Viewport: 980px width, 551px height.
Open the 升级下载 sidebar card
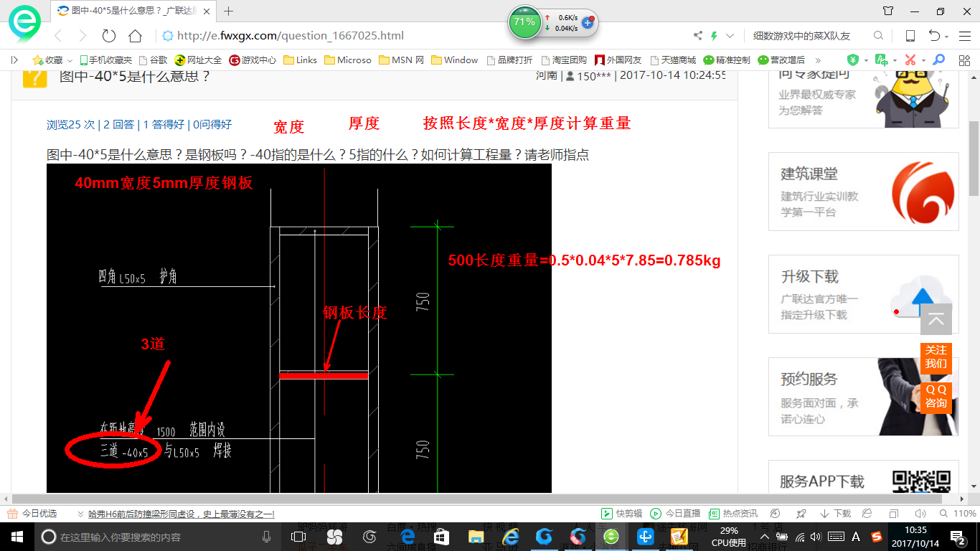pos(864,294)
